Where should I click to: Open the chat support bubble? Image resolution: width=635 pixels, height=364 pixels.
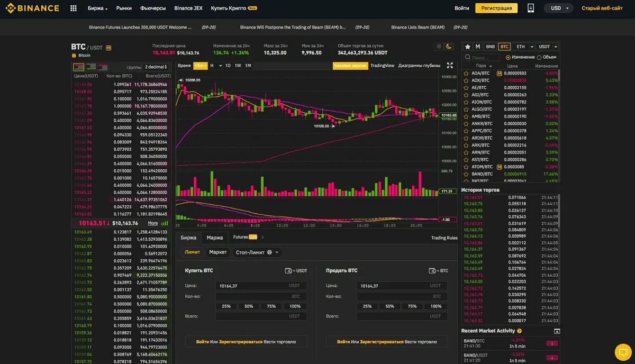pos(623,352)
